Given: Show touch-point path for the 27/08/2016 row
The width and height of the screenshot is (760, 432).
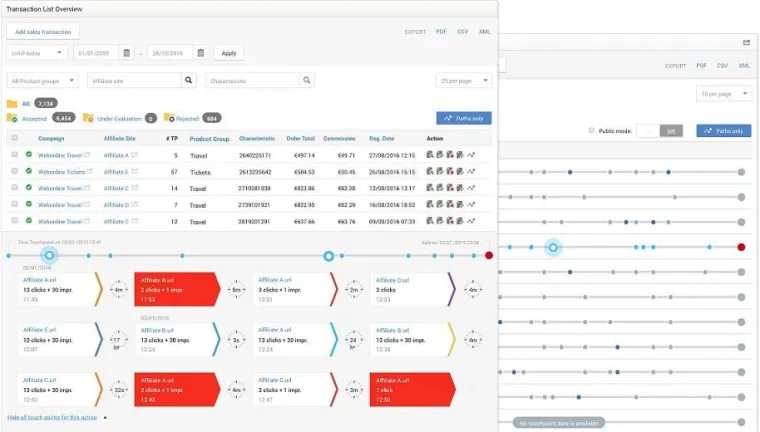Looking at the screenshot, I should (471, 155).
